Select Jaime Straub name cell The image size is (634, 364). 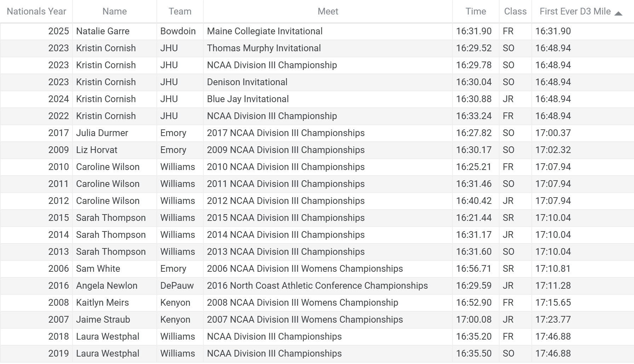pyautogui.click(x=103, y=319)
